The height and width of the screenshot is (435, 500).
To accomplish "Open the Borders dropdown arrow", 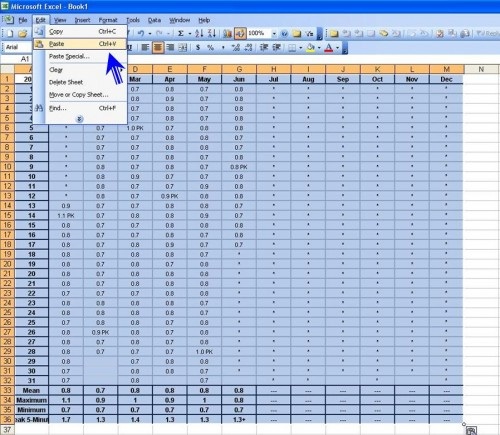I will click(x=301, y=48).
